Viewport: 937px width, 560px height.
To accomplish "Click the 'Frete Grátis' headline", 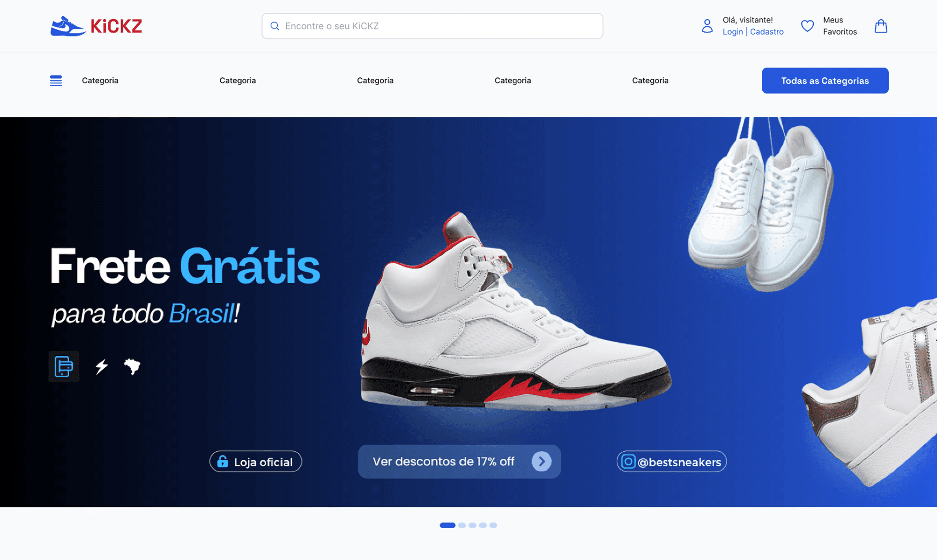I will pos(185,266).
